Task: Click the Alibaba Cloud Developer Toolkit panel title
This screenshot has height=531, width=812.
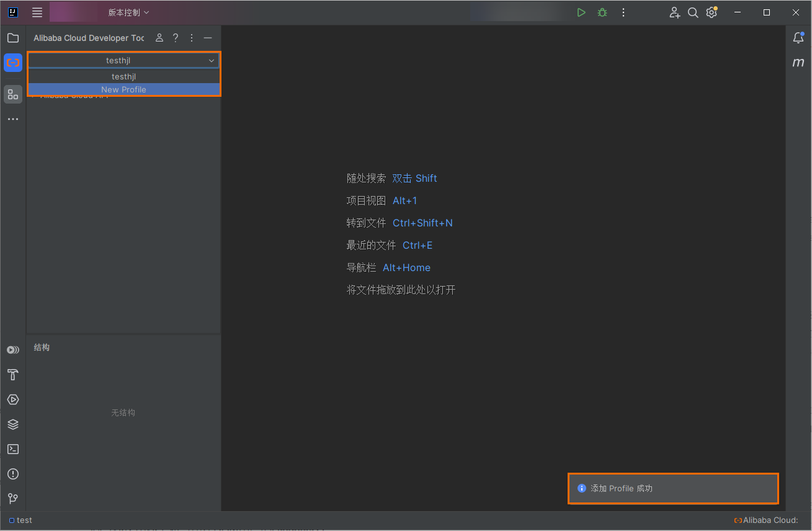Action: point(89,38)
